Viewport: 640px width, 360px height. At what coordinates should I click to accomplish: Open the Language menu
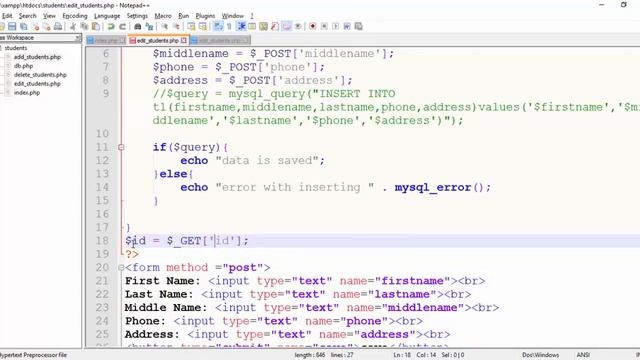(x=107, y=16)
